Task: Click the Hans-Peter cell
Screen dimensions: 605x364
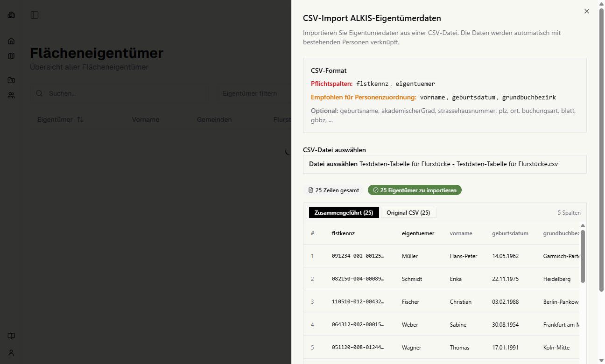Action: tap(464, 256)
